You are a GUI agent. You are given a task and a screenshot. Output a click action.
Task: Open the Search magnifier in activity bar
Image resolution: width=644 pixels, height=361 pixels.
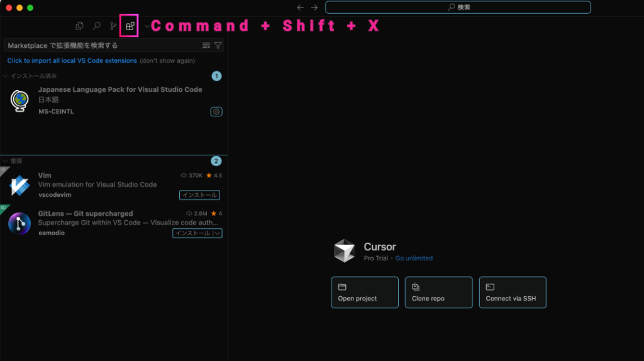click(96, 26)
